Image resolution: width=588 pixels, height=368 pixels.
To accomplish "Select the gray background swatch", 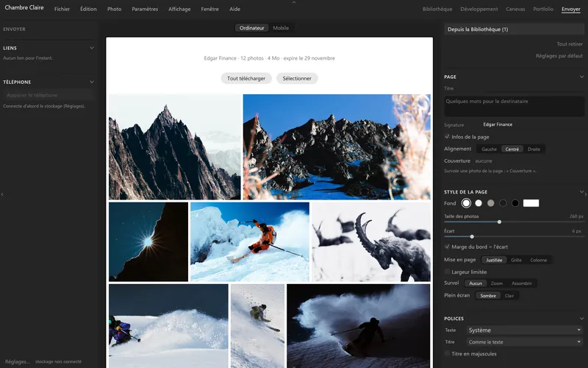I will pos(491,203).
